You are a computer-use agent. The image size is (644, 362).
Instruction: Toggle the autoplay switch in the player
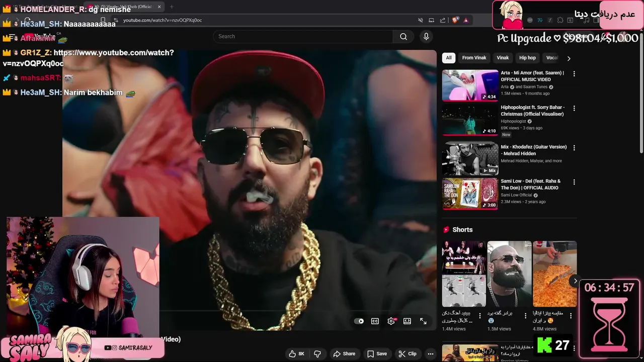coord(359,321)
